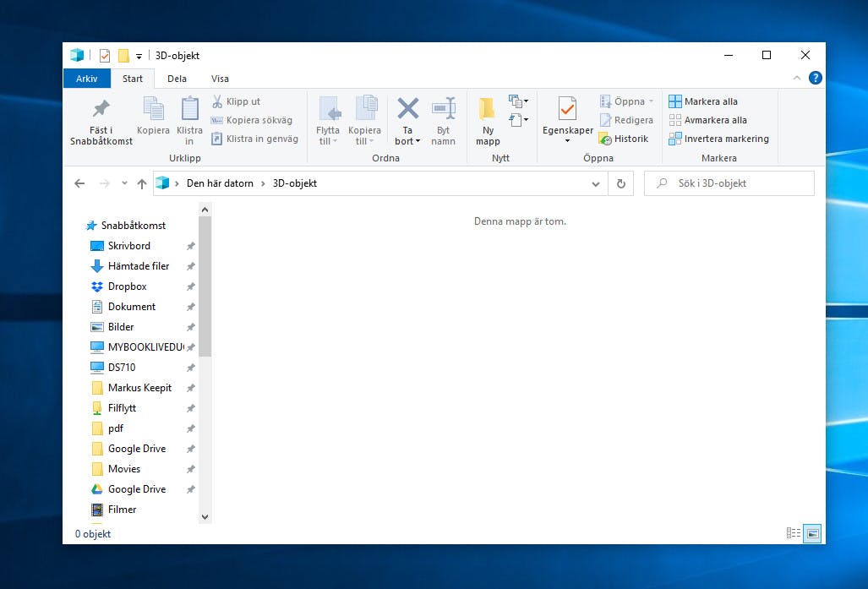Open the help question mark icon
This screenshot has height=589, width=868.
(x=815, y=78)
